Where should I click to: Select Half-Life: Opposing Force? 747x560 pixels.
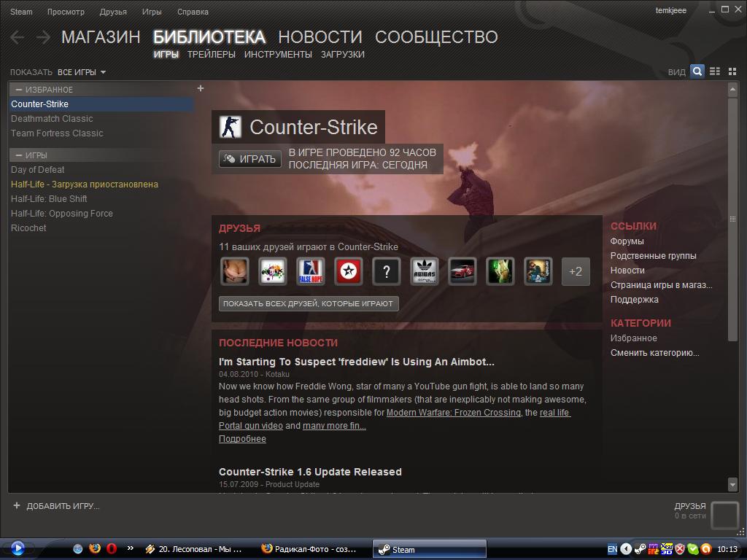pos(62,214)
